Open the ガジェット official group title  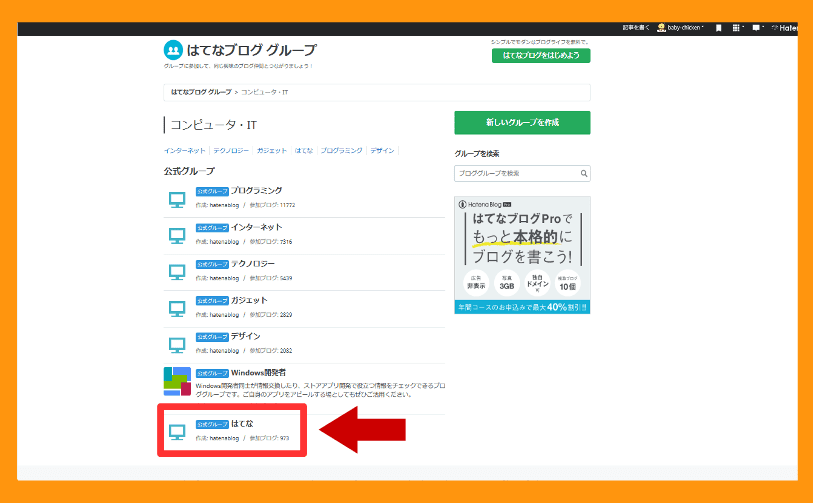click(x=249, y=300)
